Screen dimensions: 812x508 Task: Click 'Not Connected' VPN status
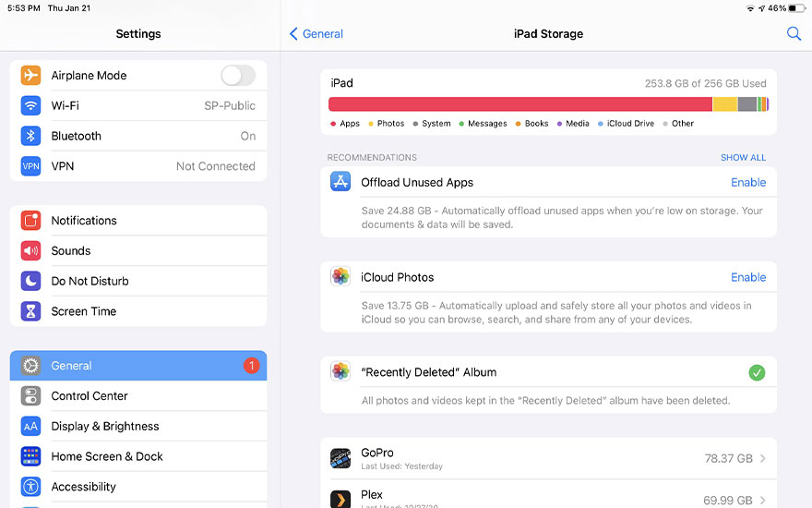coord(215,166)
